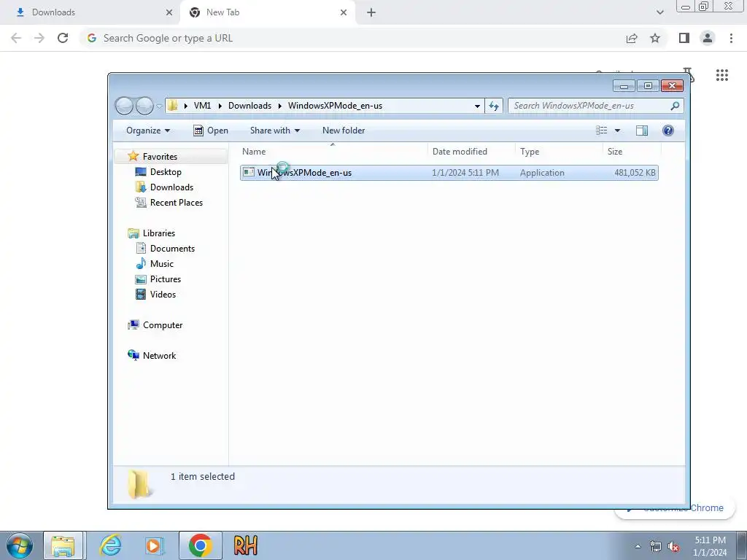Refresh the WindowsXPMode_en-us folder

click(494, 106)
